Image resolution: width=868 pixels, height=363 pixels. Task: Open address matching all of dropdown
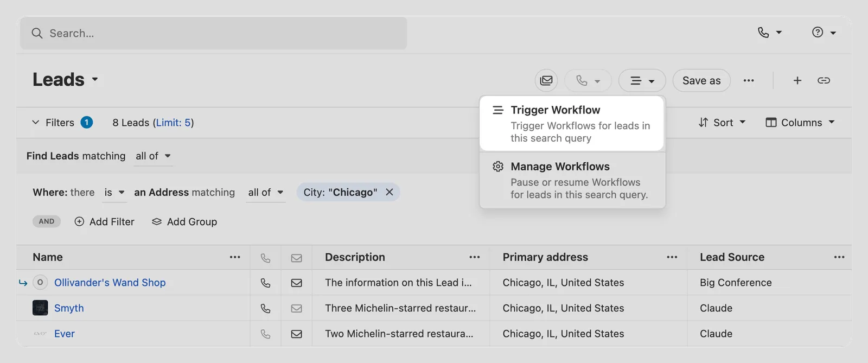pyautogui.click(x=266, y=192)
